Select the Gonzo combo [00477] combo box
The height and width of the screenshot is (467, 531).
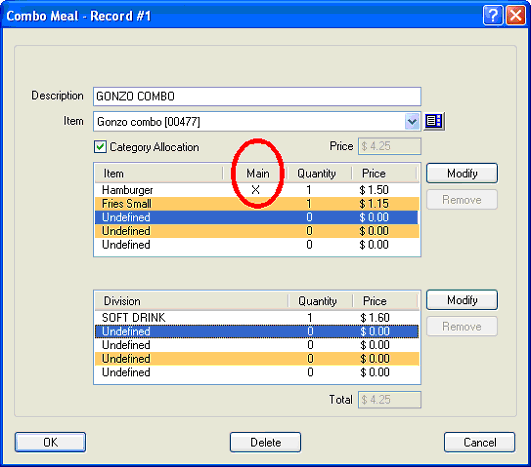(x=257, y=122)
